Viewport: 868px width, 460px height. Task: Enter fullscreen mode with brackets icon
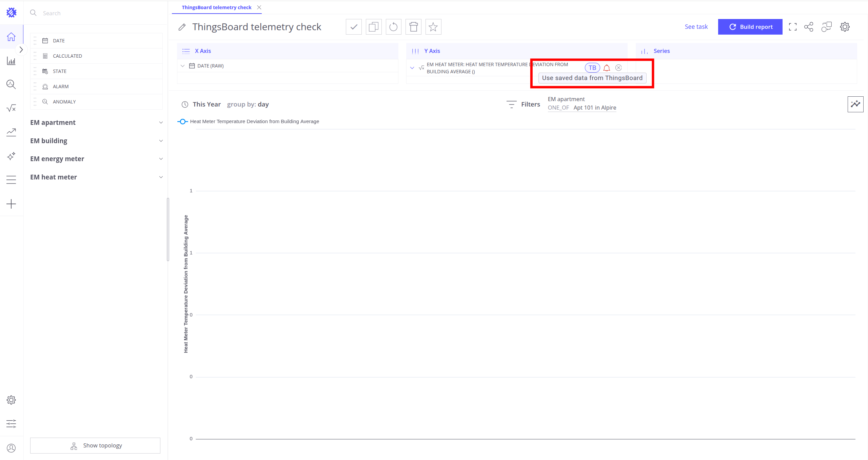pyautogui.click(x=793, y=27)
